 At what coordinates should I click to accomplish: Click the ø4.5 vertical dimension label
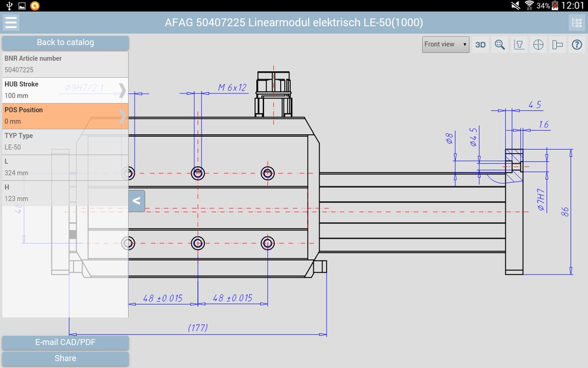click(473, 137)
